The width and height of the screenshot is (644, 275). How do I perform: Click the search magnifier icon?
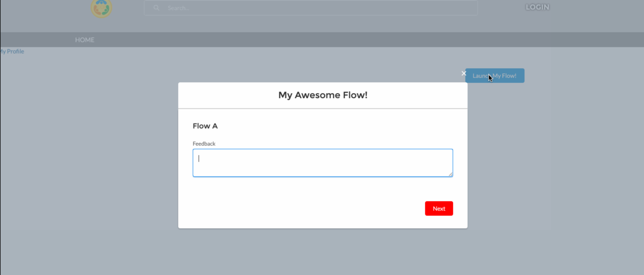click(x=156, y=8)
